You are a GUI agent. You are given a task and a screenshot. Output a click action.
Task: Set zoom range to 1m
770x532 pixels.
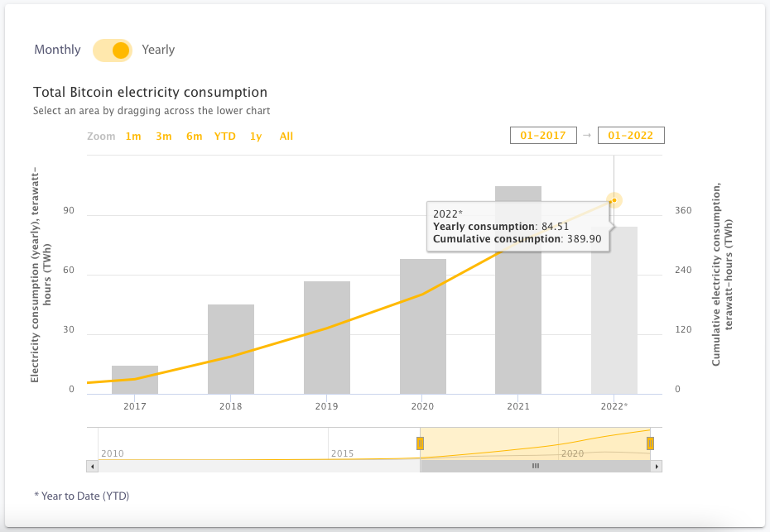(x=133, y=137)
